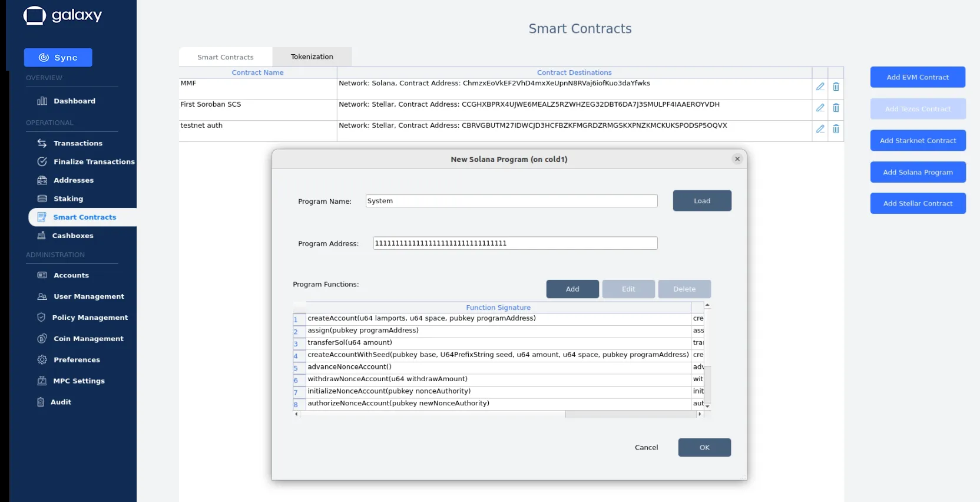Click Add under Program Functions

(572, 289)
